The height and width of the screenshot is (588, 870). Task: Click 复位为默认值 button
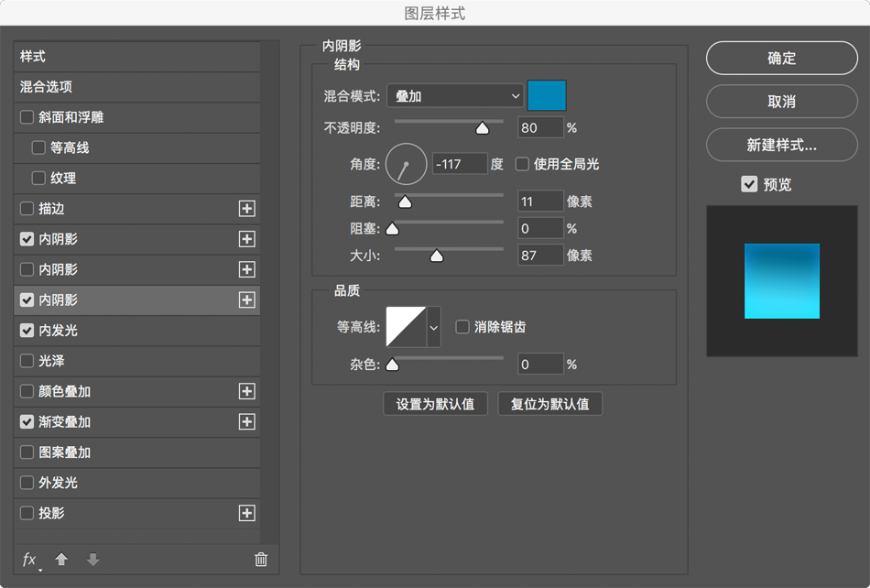pyautogui.click(x=549, y=404)
